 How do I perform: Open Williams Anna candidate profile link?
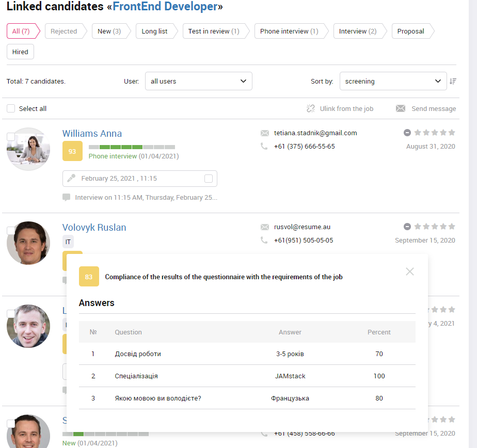tap(92, 134)
